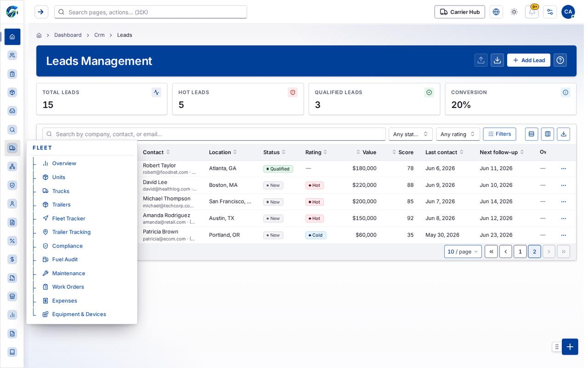
Task: Open the column chooser icon
Action: click(548, 134)
